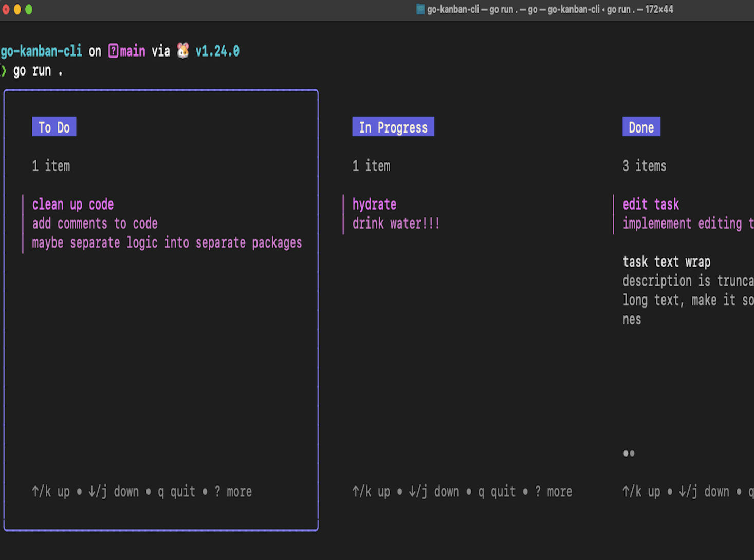This screenshot has width=754, height=560.
Task: Click '↑/k up' hint in In Progress column
Action: (x=371, y=492)
